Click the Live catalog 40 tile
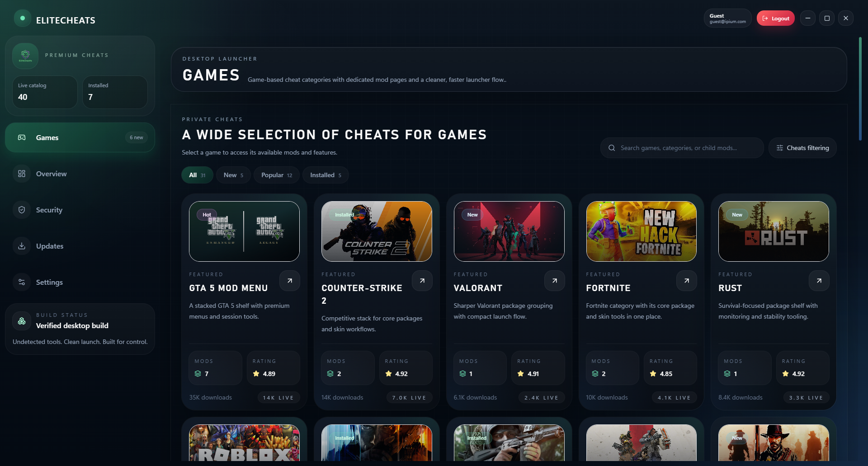Screen dimensions: 868x466 [x=45, y=92]
